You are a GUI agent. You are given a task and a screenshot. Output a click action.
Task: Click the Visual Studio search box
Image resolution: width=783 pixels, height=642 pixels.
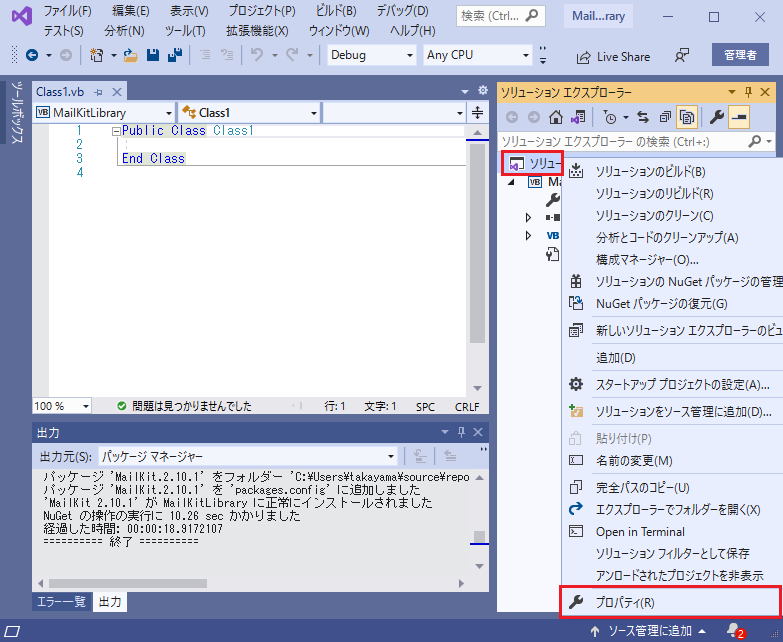click(500, 16)
